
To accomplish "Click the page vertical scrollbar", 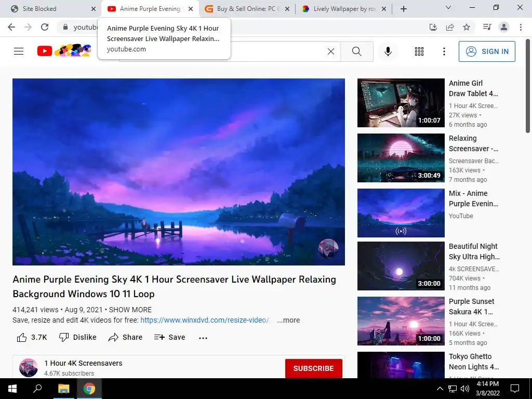I will click(x=528, y=86).
